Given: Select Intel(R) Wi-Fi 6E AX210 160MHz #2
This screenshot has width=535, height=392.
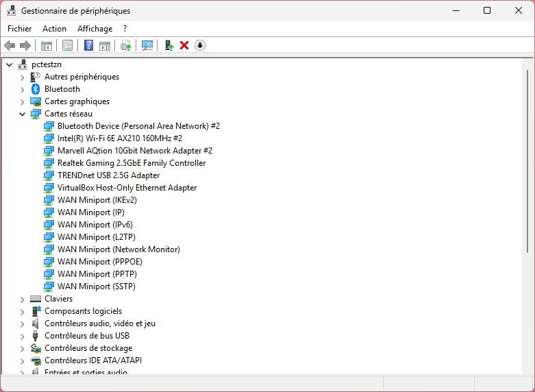Looking at the screenshot, I should point(120,138).
